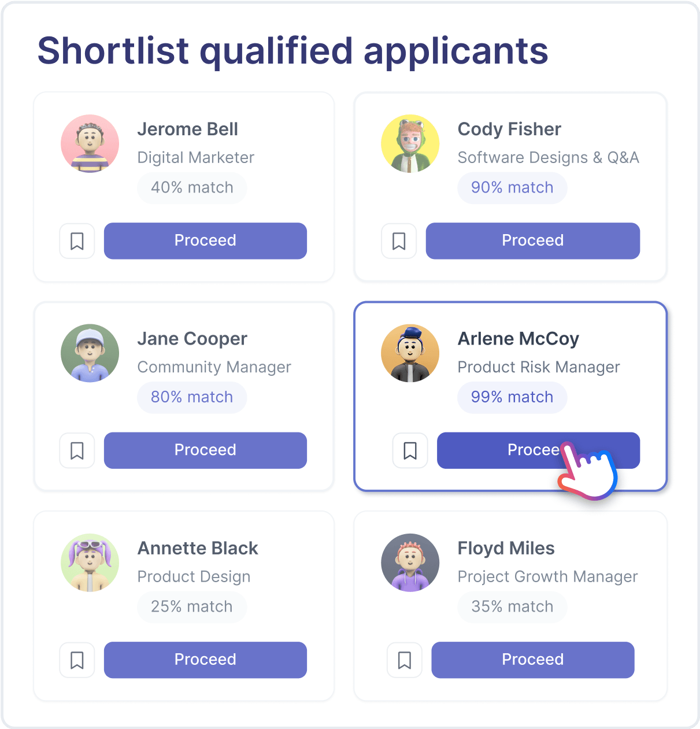
Task: Proceed with Floyd Miles
Action: (532, 660)
